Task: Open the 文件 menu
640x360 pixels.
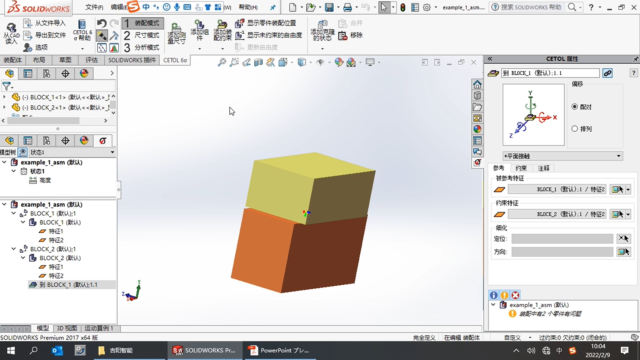Action: [x=94, y=7]
